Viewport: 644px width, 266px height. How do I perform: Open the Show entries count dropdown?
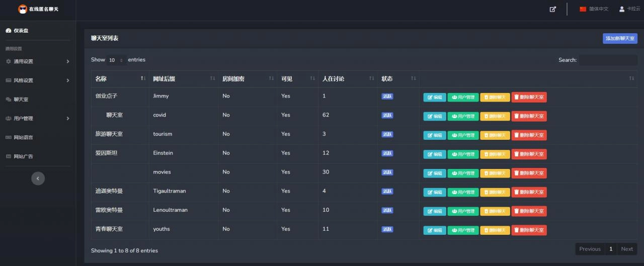(x=116, y=60)
